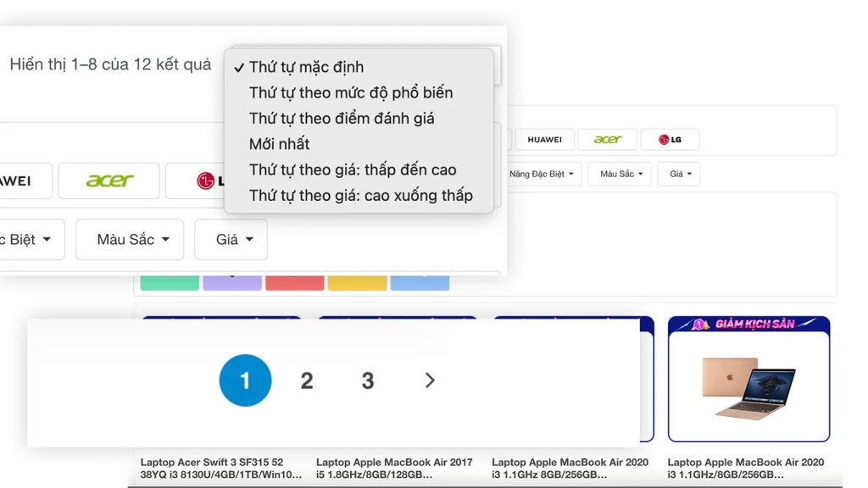This screenshot has height=488, width=868.
Task: Select 'Mới nhất' sorting option
Action: 280,144
